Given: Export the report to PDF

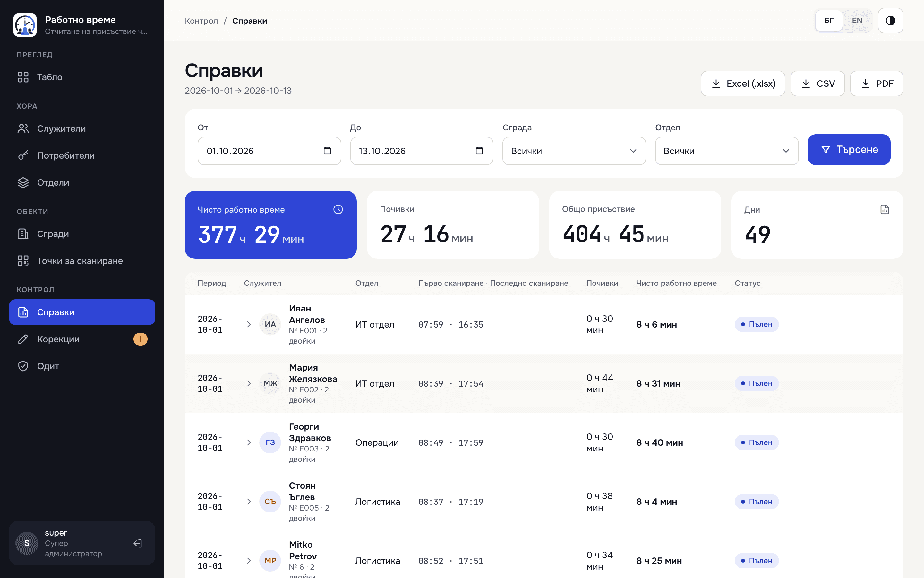Looking at the screenshot, I should (x=877, y=83).
